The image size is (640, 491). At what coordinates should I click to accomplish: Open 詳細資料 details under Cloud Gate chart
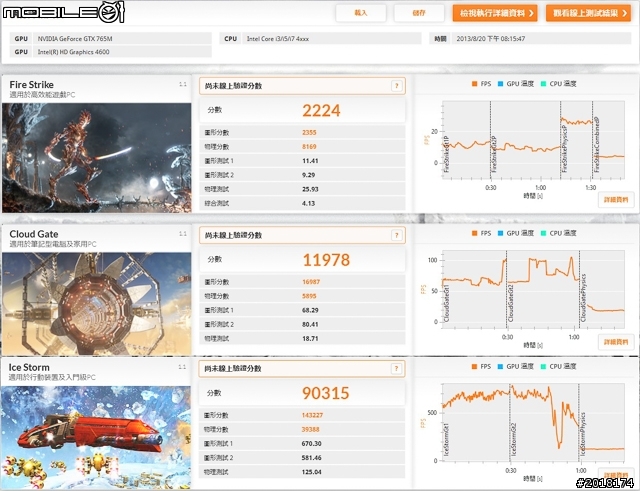(616, 342)
